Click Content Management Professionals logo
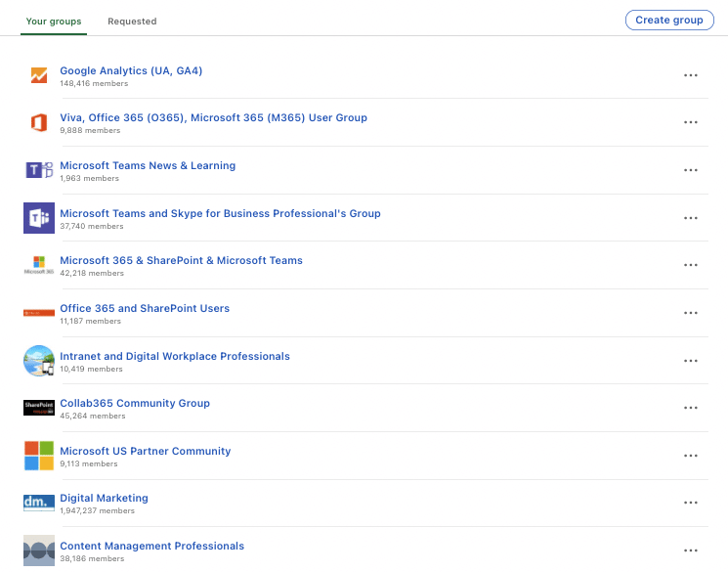Viewport: 728px width, 572px height. pos(39,550)
